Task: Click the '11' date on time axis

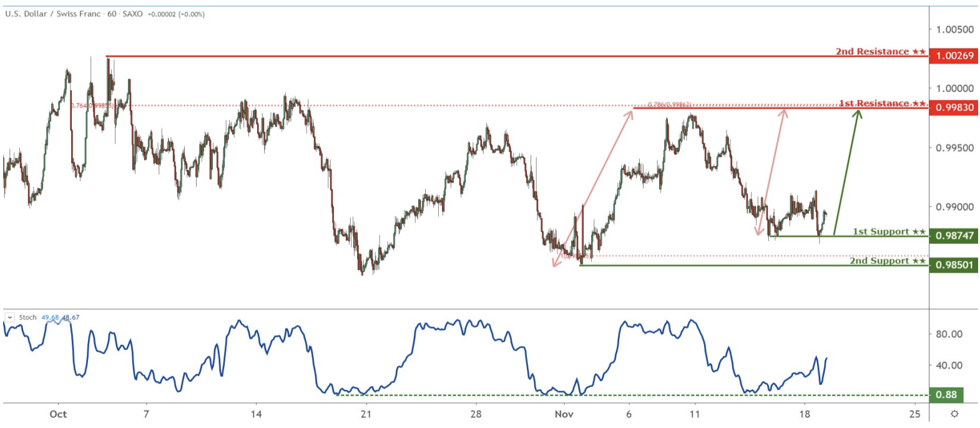Action: click(695, 414)
